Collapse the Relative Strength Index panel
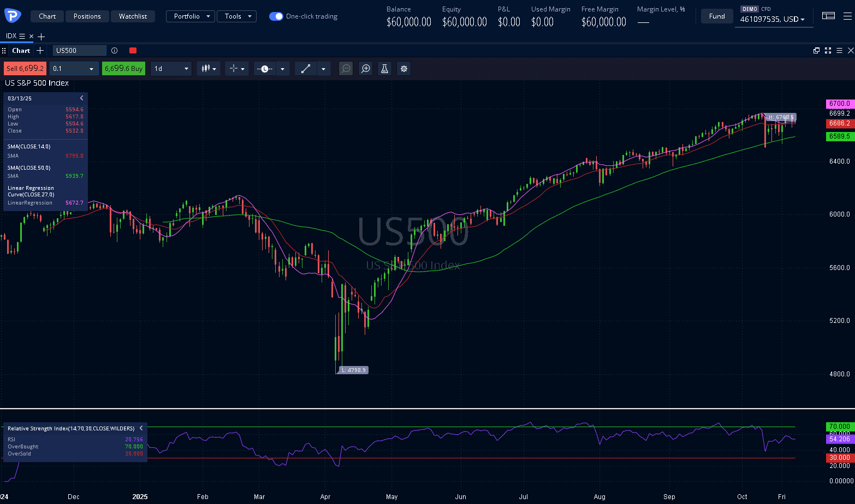This screenshot has width=855, height=504. (x=141, y=428)
